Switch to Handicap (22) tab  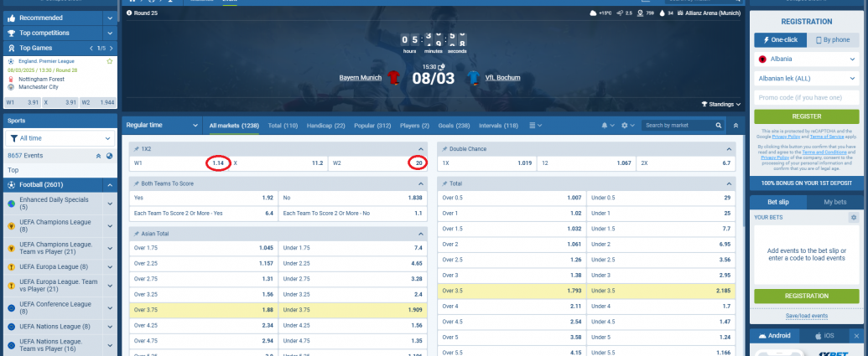click(x=326, y=126)
